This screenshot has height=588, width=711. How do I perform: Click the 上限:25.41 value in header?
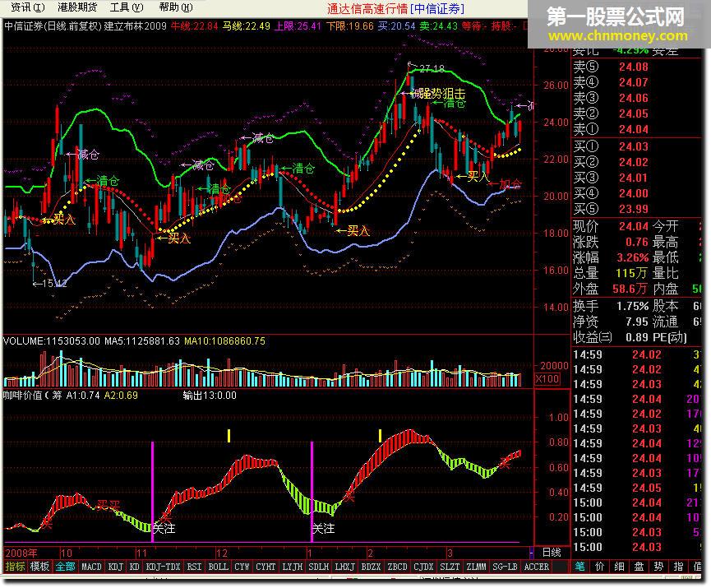coord(298,26)
